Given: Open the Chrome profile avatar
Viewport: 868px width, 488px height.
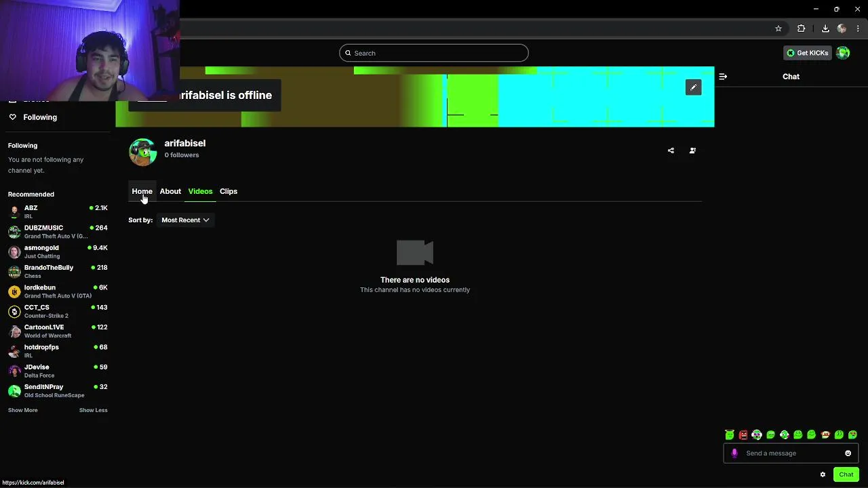Looking at the screenshot, I should 842,28.
